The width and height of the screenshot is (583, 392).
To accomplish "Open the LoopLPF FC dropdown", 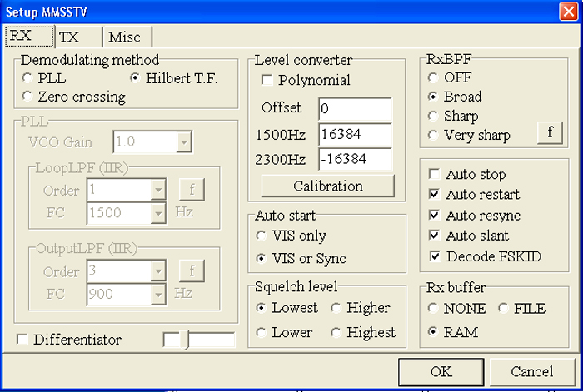I will [158, 213].
